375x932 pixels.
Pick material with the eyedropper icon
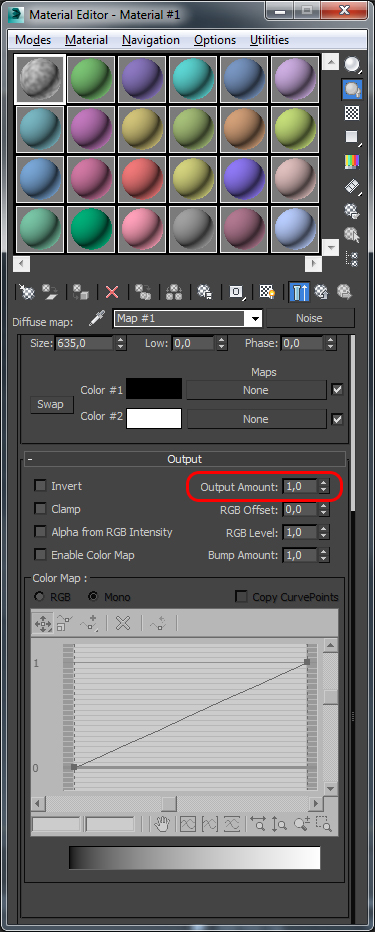point(96,319)
